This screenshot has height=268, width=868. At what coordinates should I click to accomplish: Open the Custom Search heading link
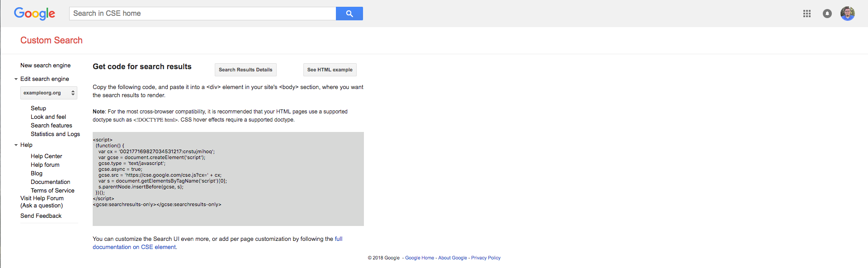52,40
